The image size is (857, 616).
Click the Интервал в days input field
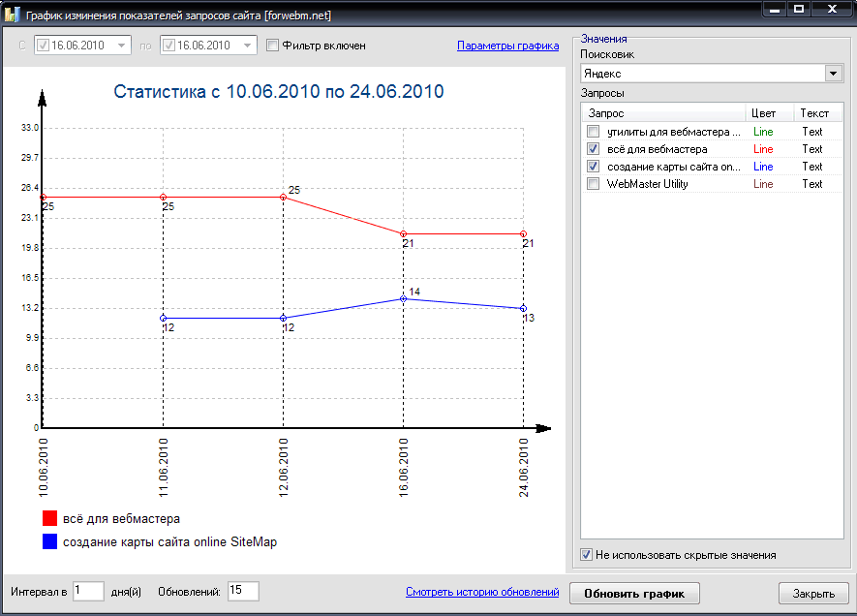click(x=88, y=591)
